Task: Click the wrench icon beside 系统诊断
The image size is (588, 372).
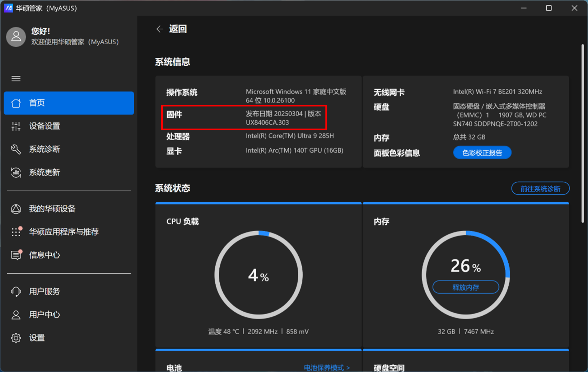Action: pyautogui.click(x=16, y=149)
